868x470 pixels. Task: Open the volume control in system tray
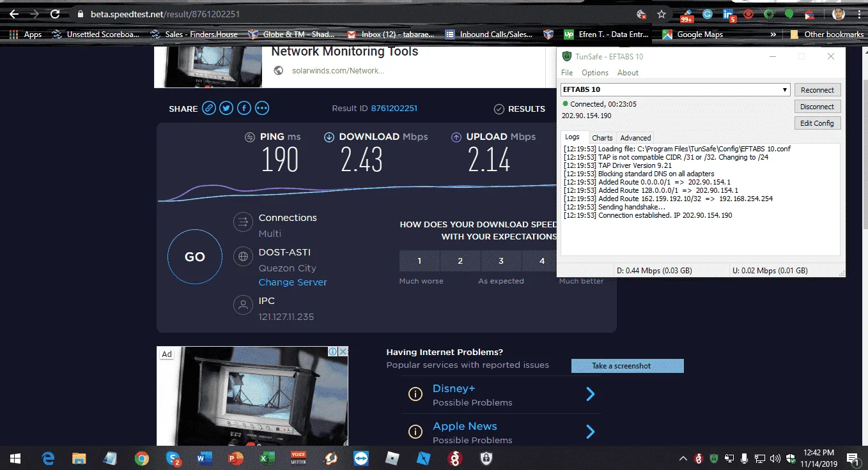pyautogui.click(x=775, y=458)
